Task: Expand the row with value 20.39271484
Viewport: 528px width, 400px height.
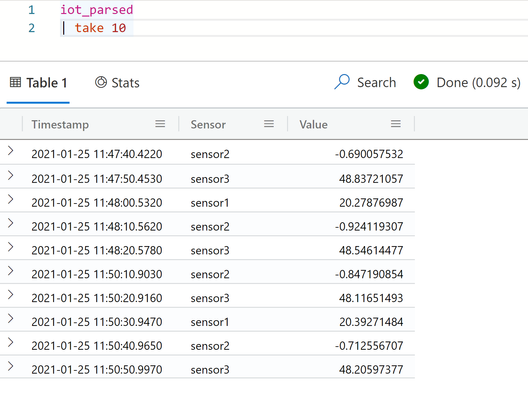Action: [10, 318]
